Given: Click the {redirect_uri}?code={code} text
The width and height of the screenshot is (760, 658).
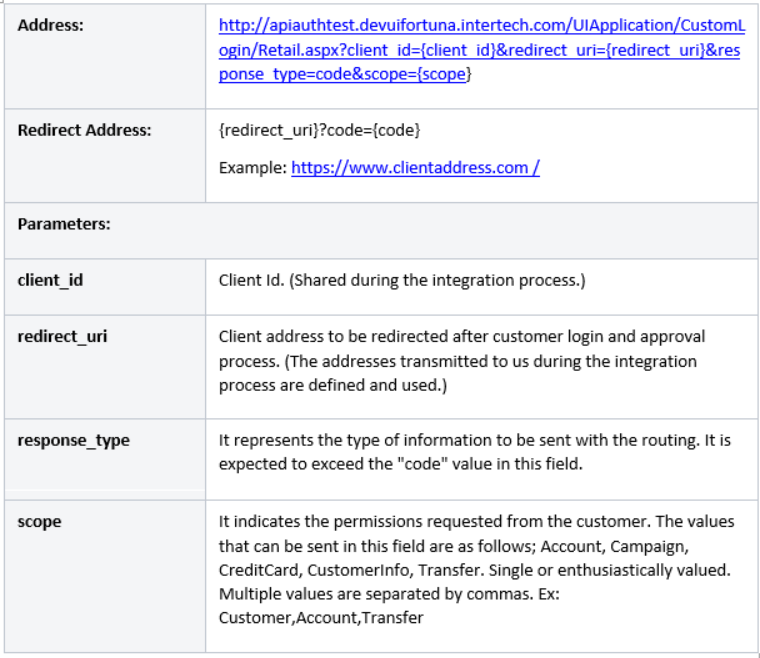Looking at the screenshot, I should pos(319,131).
